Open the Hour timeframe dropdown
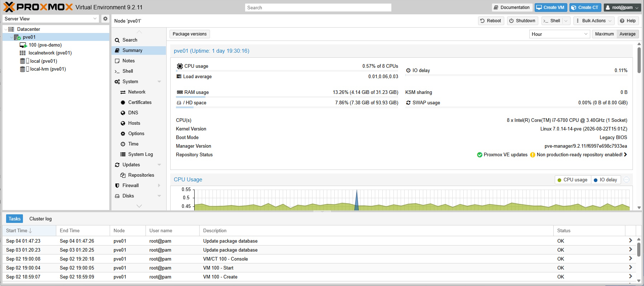This screenshot has width=644, height=286. [586, 34]
